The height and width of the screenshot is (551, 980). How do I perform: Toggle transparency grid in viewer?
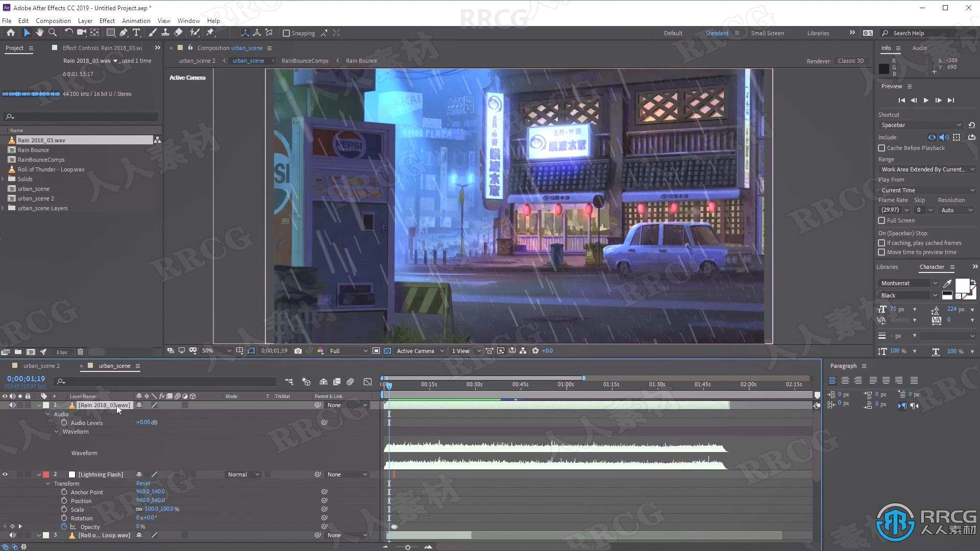[387, 350]
